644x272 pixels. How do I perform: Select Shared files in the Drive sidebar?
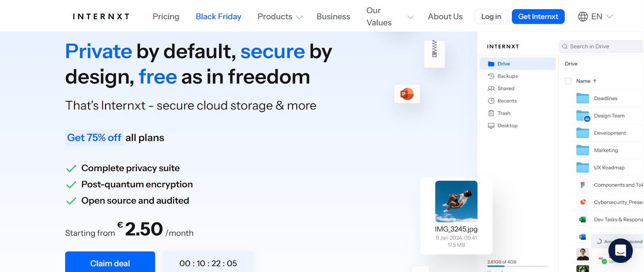pos(505,88)
